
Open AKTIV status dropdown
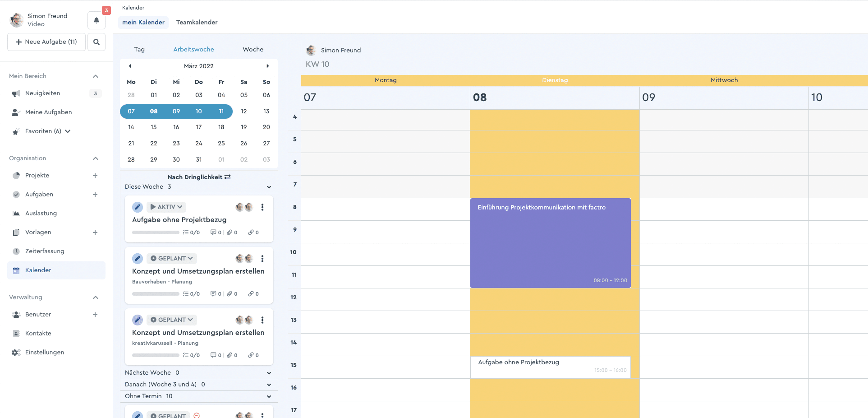[x=166, y=207]
